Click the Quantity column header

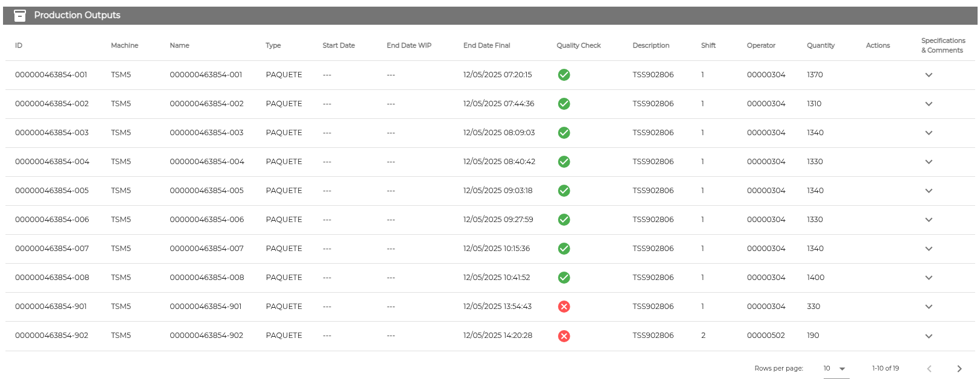pyautogui.click(x=821, y=45)
